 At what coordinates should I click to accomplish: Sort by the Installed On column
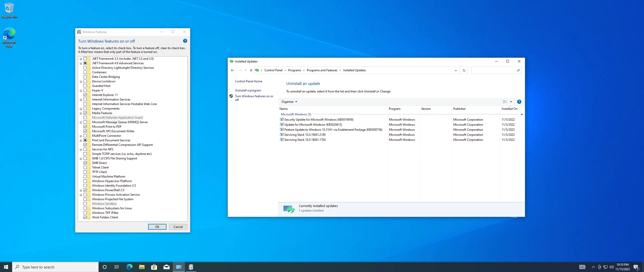tap(509, 109)
